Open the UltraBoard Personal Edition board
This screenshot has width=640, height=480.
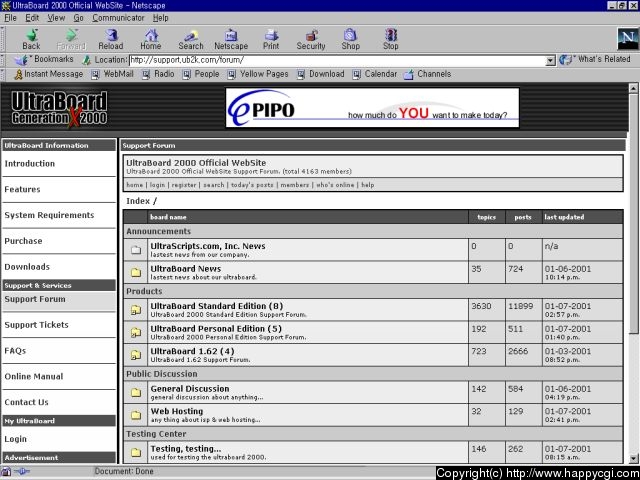pyautogui.click(x=216, y=329)
